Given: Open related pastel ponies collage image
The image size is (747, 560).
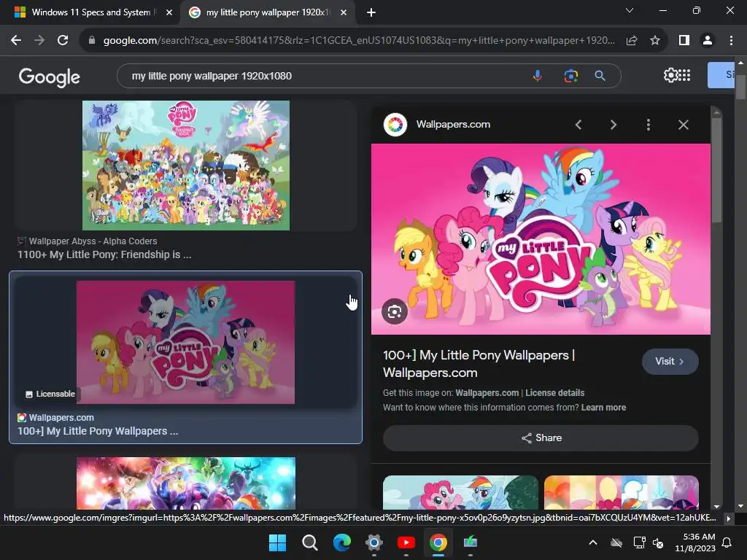Looking at the screenshot, I should click(x=622, y=492).
